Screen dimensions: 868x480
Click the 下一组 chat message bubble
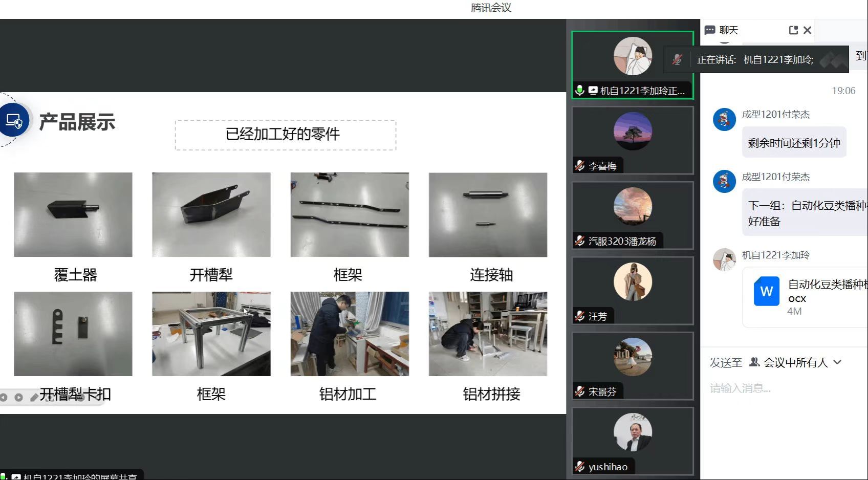[x=805, y=213]
